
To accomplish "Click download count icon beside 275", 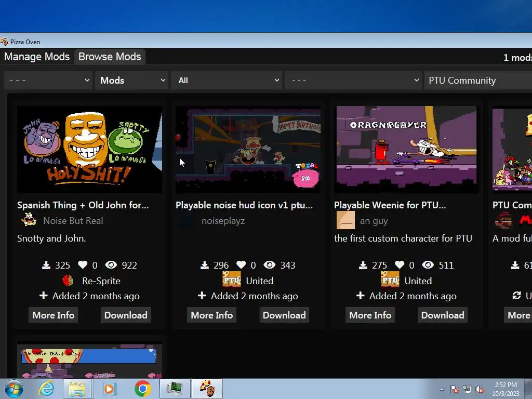I will click(x=363, y=265).
